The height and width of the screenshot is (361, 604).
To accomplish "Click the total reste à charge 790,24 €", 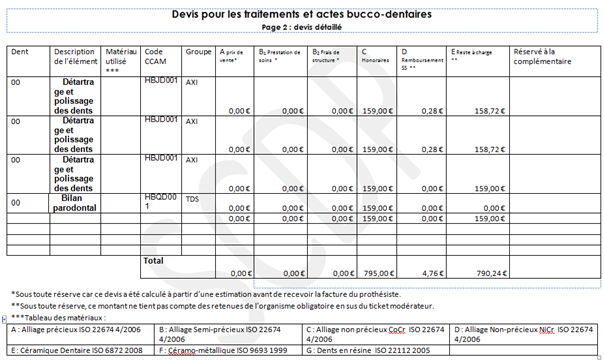I will [478, 267].
